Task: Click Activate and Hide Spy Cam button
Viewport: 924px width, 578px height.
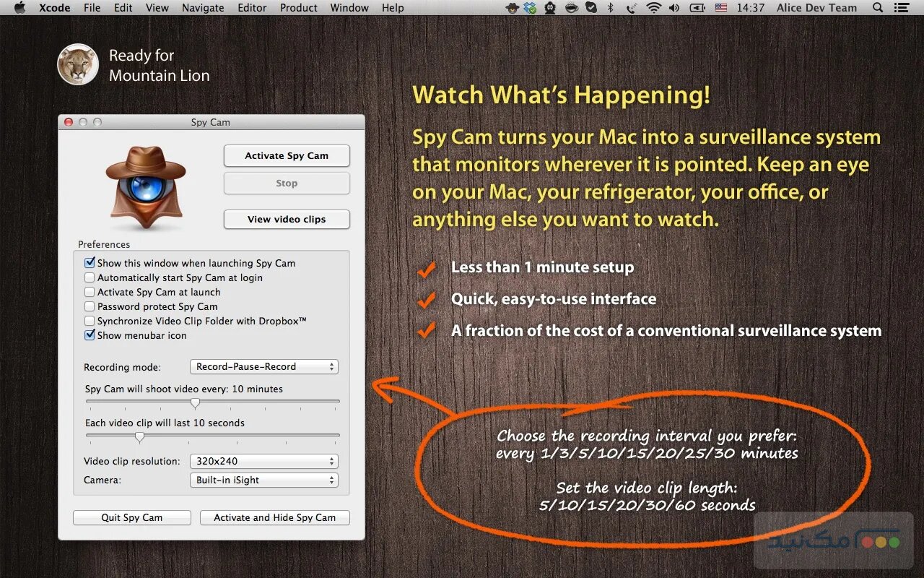Action: click(x=275, y=517)
